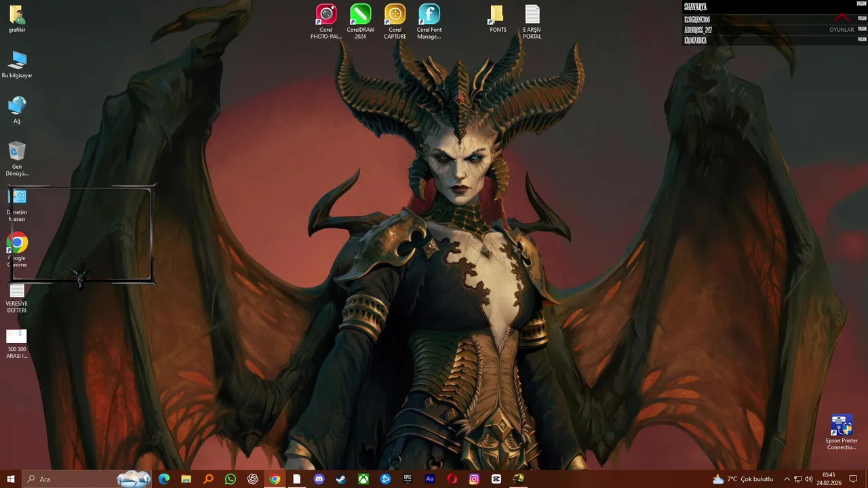The height and width of the screenshot is (488, 868).
Task: Select the Geri Dönüşüm recycle bin icon
Action: pyautogui.click(x=17, y=159)
